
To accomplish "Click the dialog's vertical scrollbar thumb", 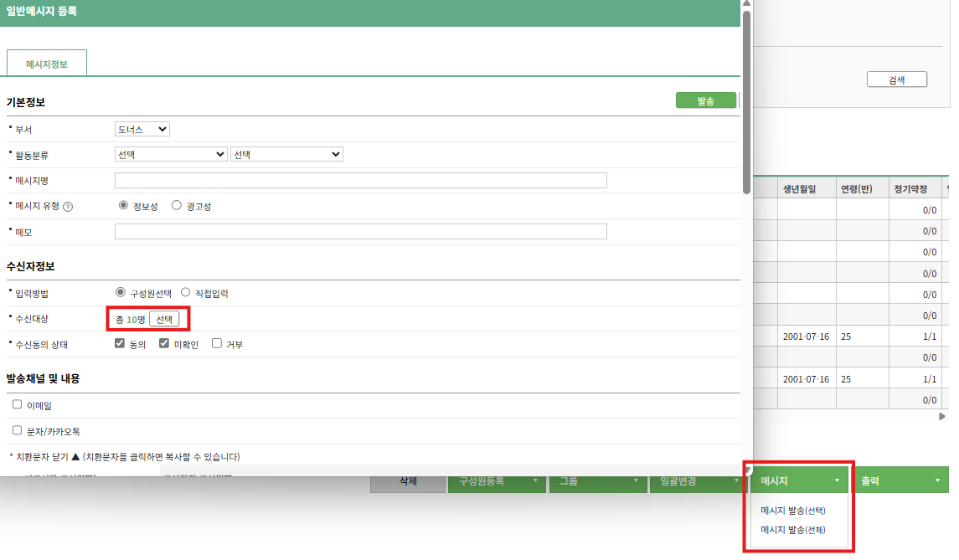I will pos(746,101).
